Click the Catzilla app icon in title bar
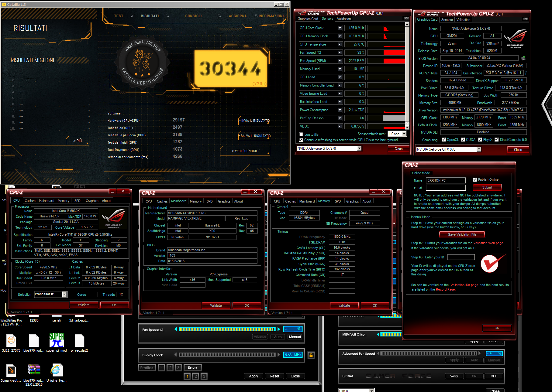Screen dimensions: 552x392 pos(4,4)
